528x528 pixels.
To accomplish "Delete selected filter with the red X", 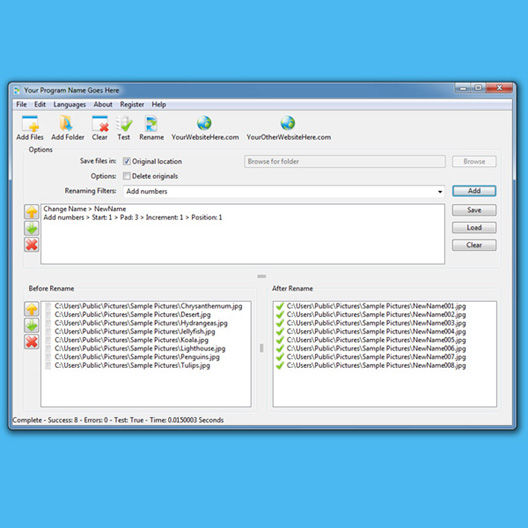I will coord(32,244).
